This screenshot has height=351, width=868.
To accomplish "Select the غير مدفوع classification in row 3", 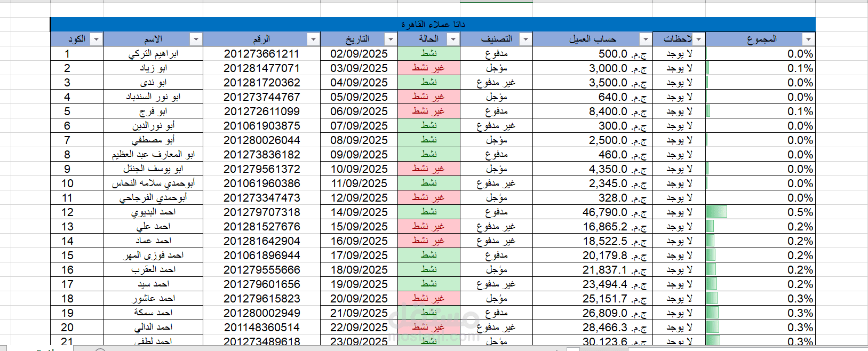I will pos(496,83).
